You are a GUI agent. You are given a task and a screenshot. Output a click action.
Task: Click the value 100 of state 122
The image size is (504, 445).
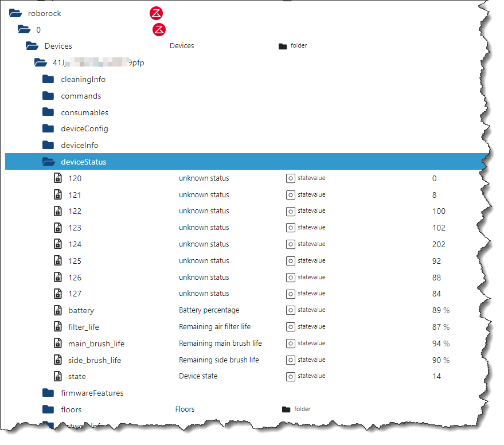[x=439, y=211]
